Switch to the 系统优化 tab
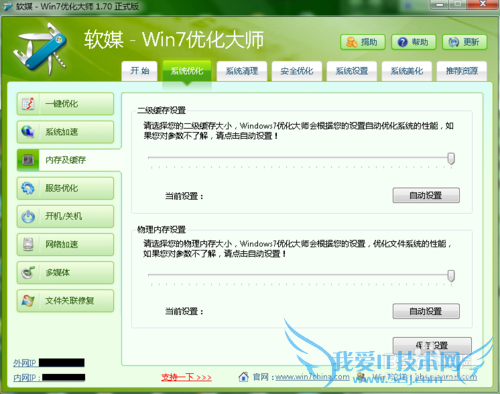 (187, 71)
